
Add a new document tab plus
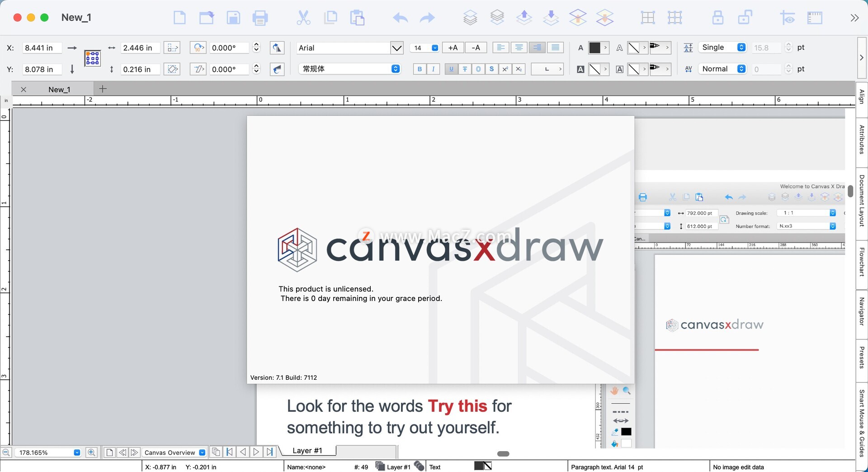[x=103, y=89]
